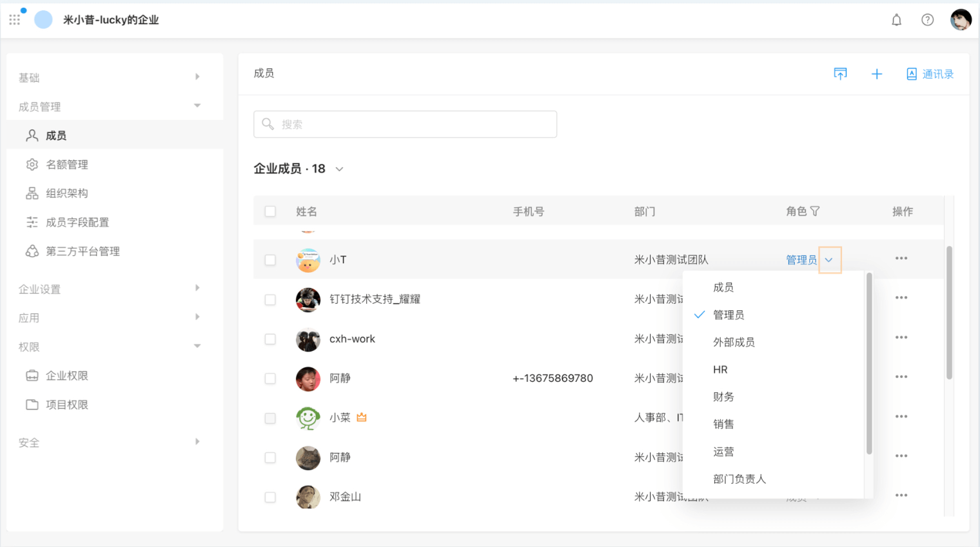The height and width of the screenshot is (547, 980).
Task: Open the 通讯录 contact book
Action: click(x=929, y=74)
